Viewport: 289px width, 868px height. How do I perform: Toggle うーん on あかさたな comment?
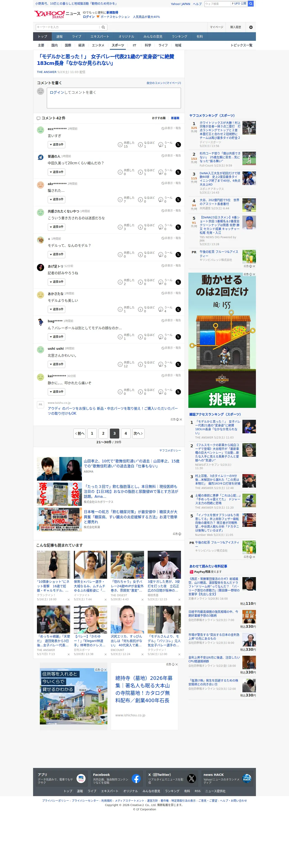[165, 309]
